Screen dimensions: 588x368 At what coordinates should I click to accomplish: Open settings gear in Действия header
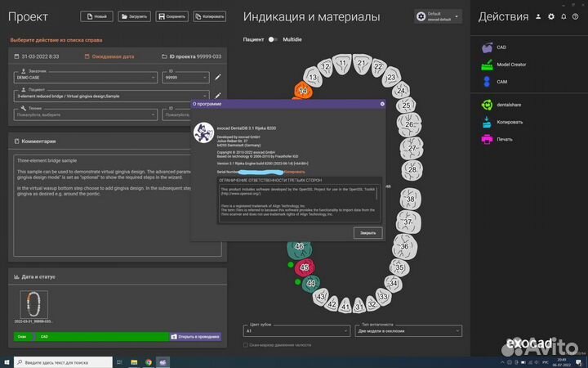point(551,16)
